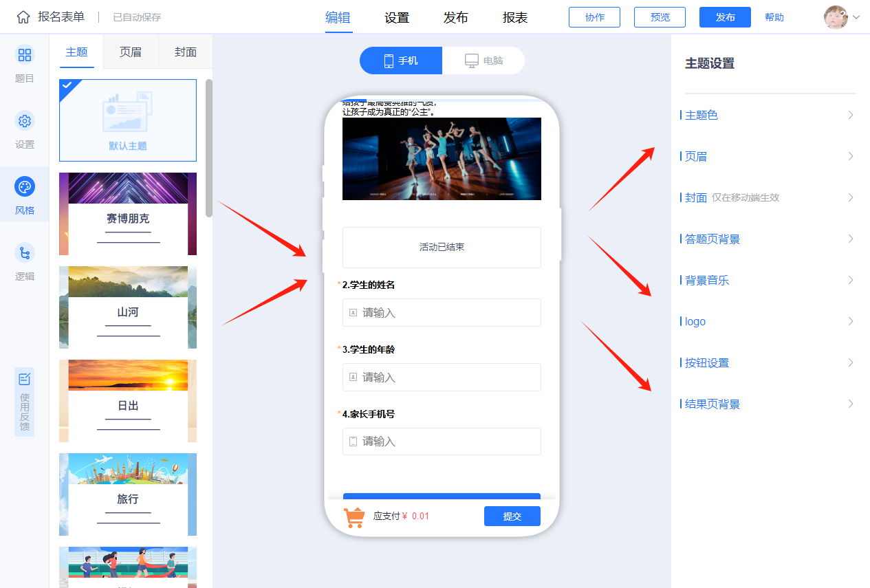Expand the logo setting row

769,321
